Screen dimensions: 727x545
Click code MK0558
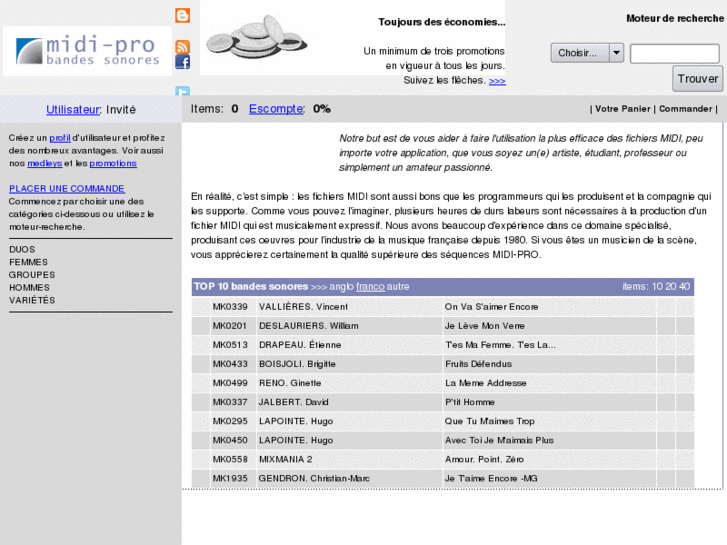(230, 459)
